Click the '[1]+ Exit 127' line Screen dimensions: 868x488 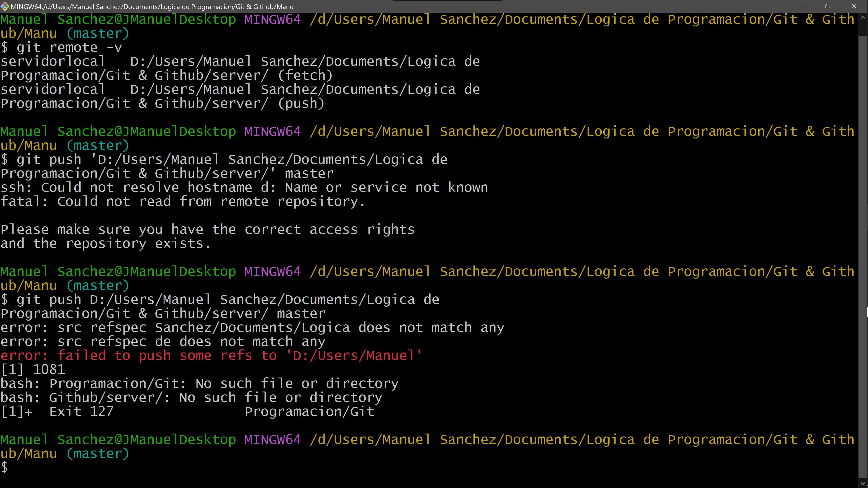pos(187,412)
